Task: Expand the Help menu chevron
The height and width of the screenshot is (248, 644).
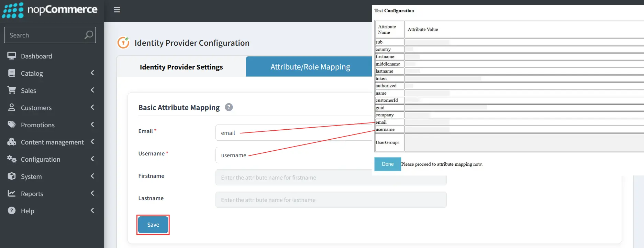Action: tap(92, 211)
